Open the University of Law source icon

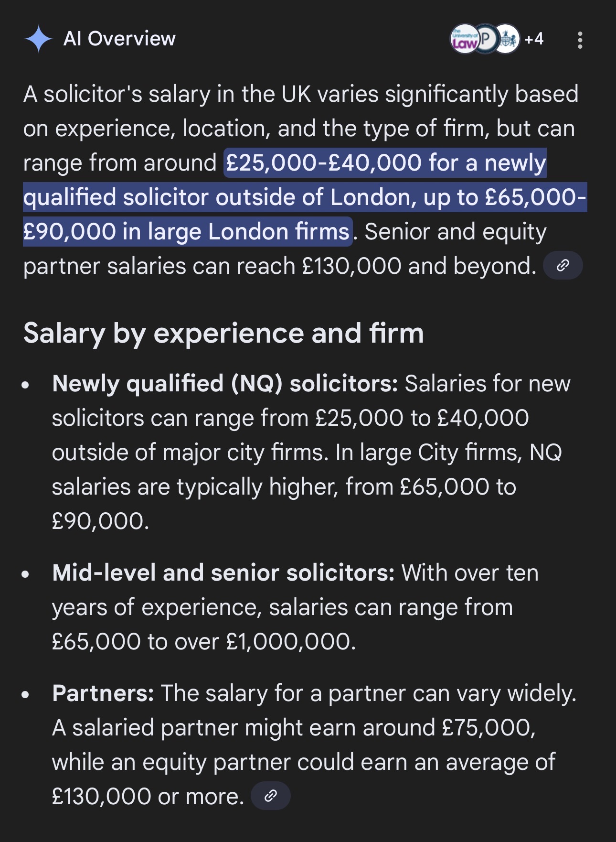pos(463,39)
